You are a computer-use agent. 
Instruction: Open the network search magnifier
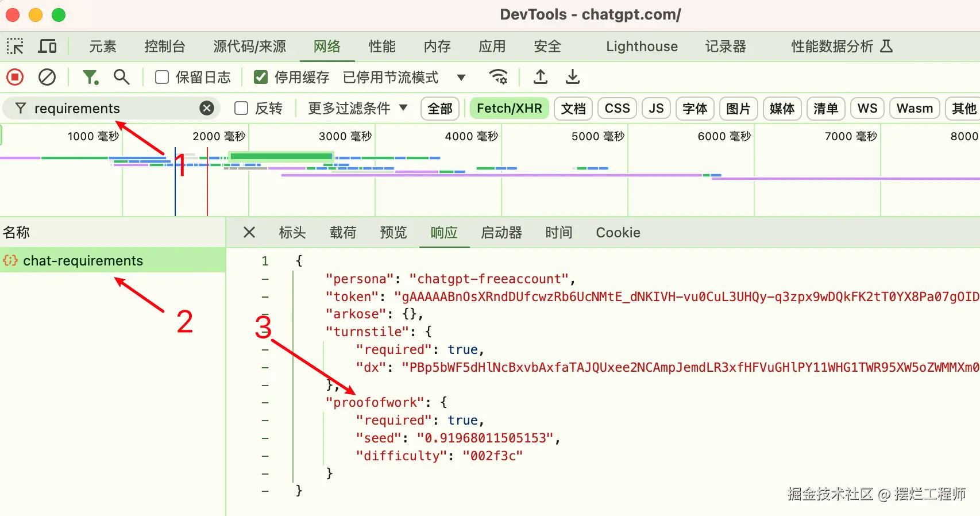tap(121, 76)
